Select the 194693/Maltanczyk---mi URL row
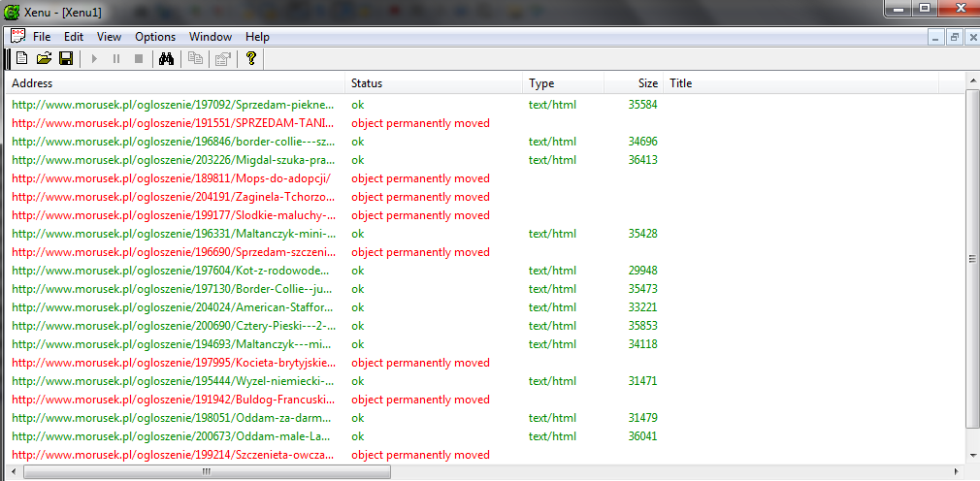Viewport: 980px width, 481px height. tap(173, 344)
